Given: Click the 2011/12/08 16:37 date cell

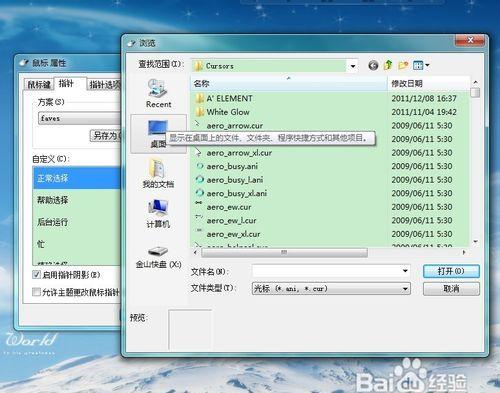Looking at the screenshot, I should pyautogui.click(x=424, y=98).
